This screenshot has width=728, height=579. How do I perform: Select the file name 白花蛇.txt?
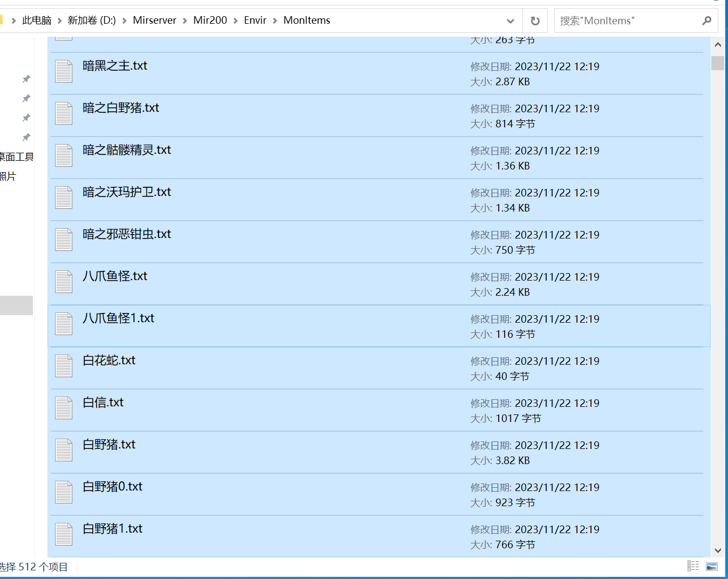(x=109, y=360)
